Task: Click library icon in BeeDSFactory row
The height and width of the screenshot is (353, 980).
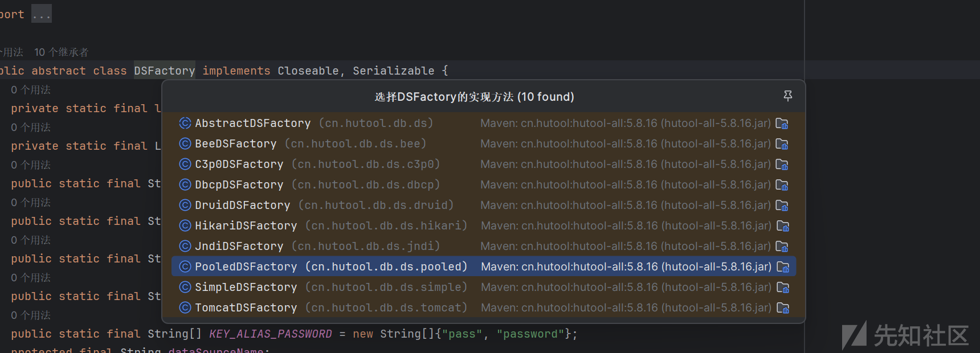Action: coord(782,144)
